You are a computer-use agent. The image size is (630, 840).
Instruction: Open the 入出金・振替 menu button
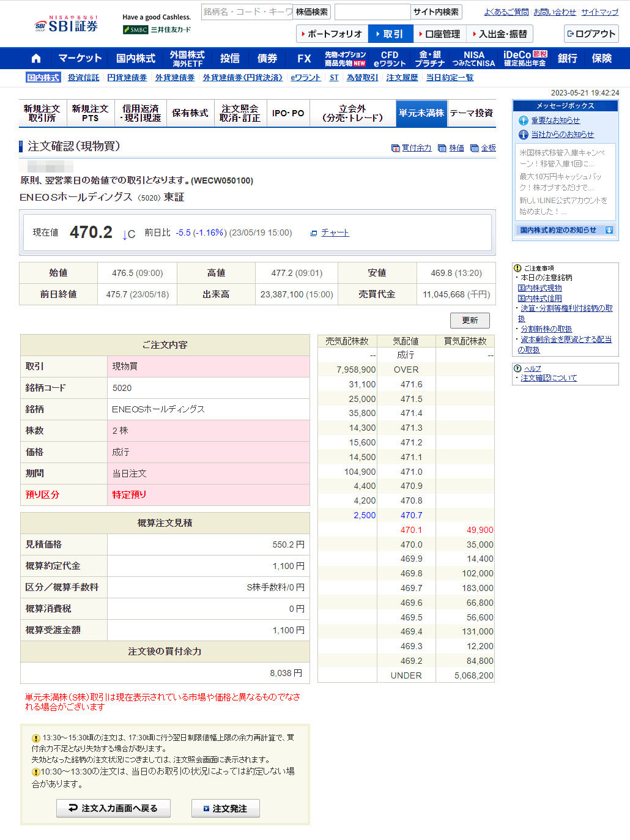coord(499,34)
